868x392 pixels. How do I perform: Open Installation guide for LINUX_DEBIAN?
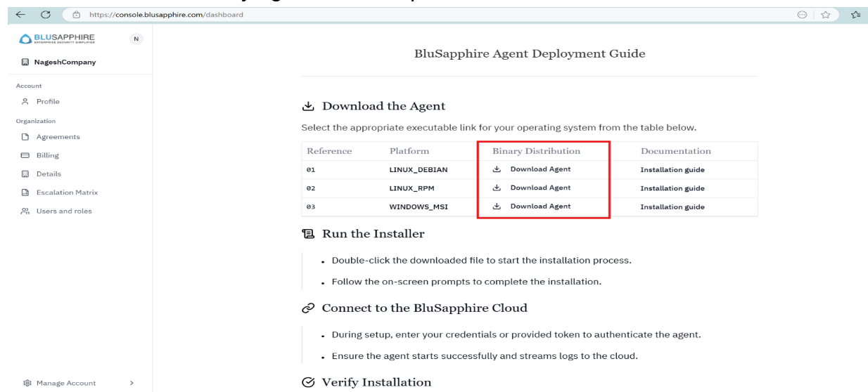click(672, 170)
